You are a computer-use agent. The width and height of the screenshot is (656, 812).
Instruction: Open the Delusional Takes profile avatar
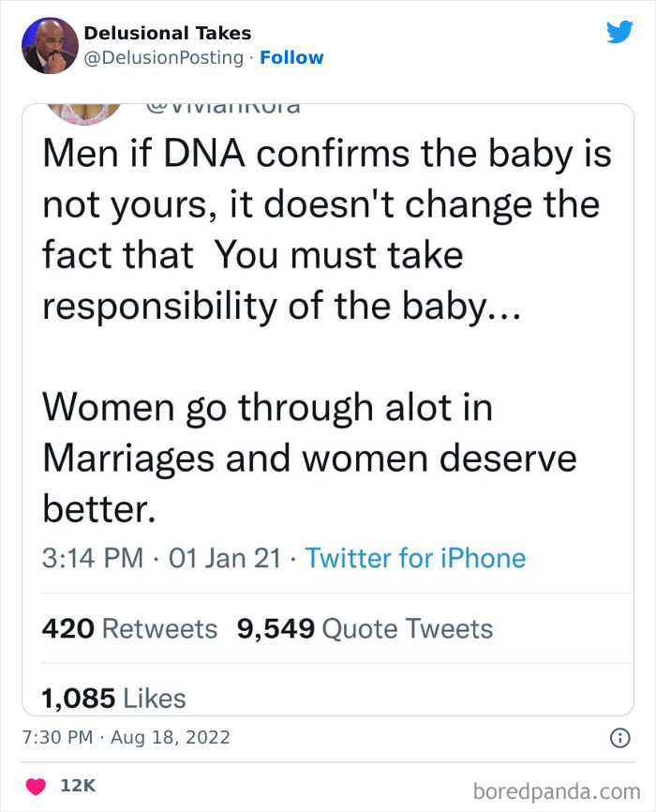tap(50, 45)
